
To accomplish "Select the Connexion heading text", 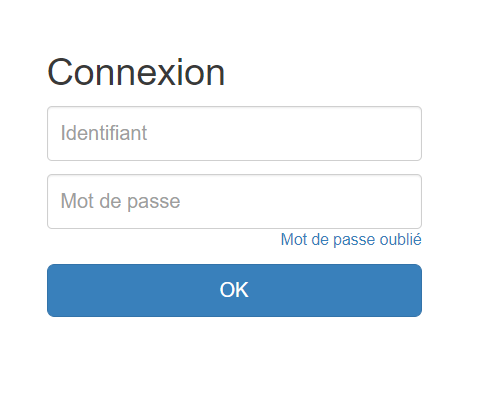I will coord(136,72).
